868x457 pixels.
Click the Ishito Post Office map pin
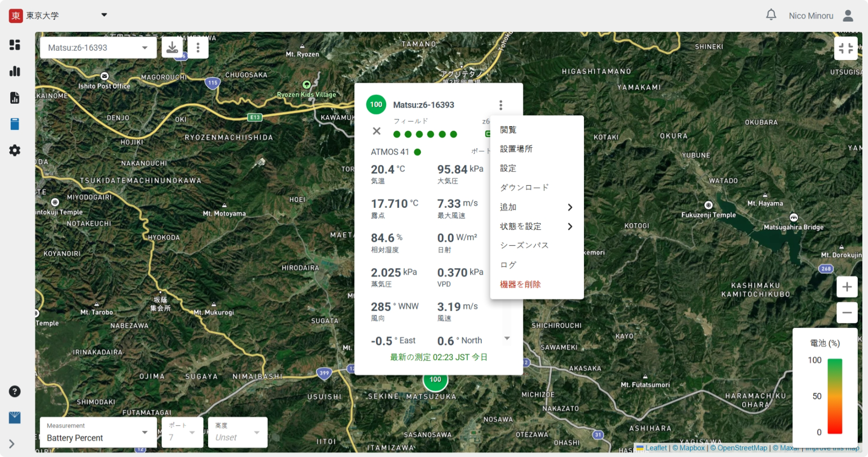(105, 76)
